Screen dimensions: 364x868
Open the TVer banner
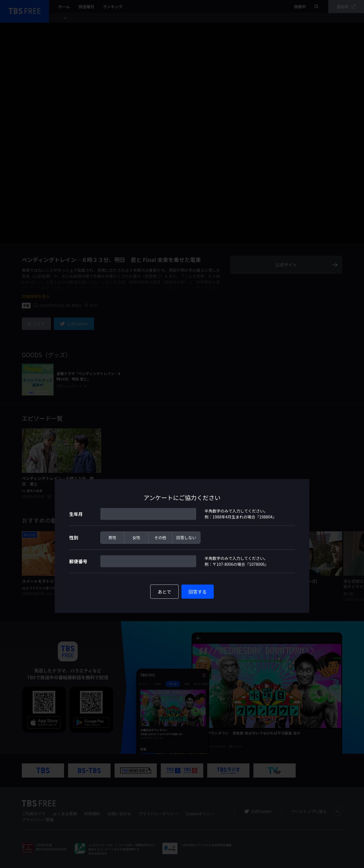click(x=274, y=770)
